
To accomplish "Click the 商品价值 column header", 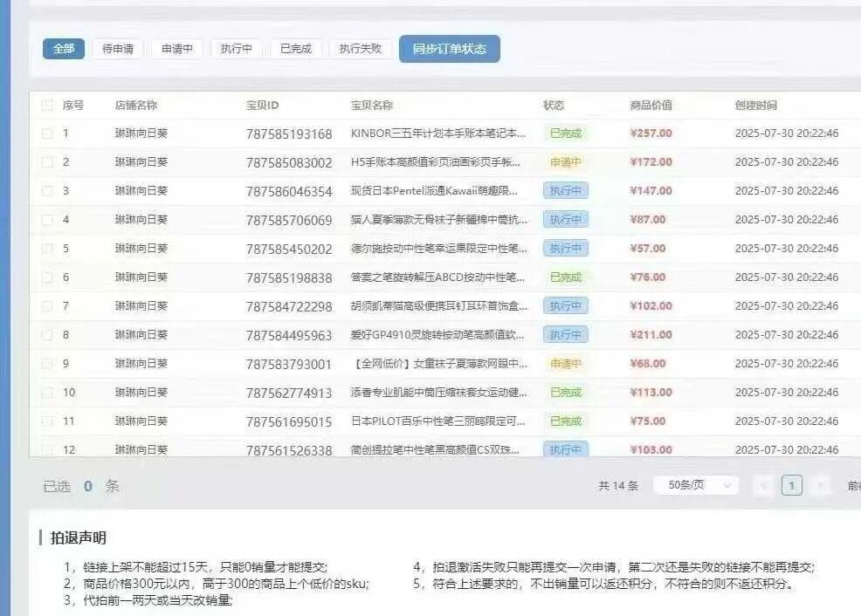I will point(651,106).
